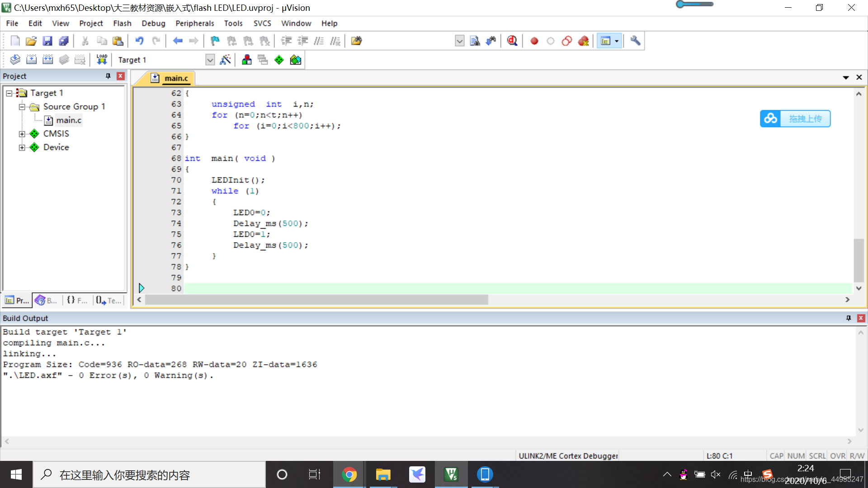Open Task View on taskbar
The width and height of the screenshot is (868, 488).
point(315,474)
